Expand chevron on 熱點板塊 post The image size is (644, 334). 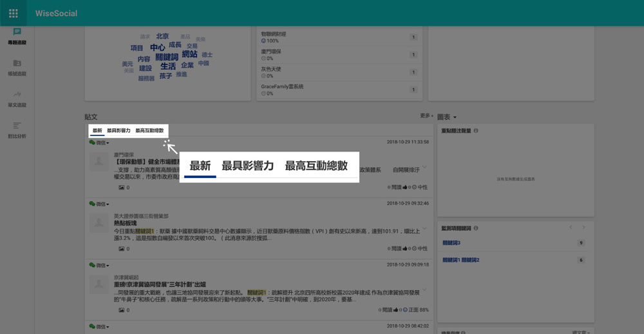point(424,228)
